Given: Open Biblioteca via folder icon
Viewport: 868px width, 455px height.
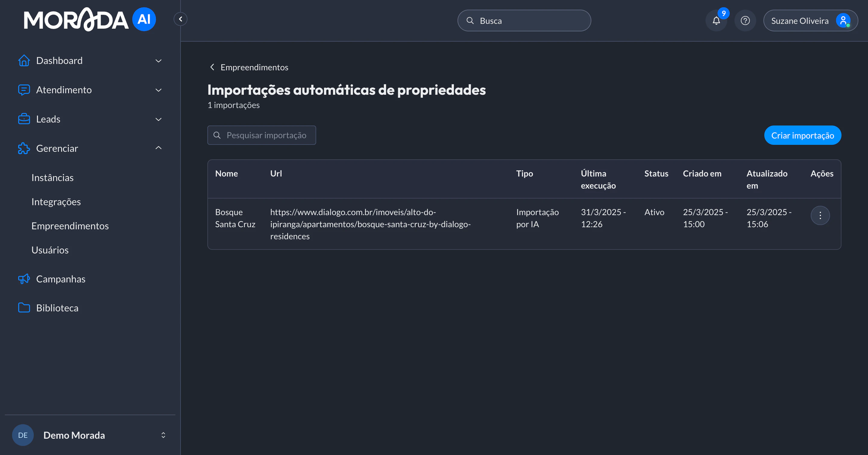Looking at the screenshot, I should point(24,307).
